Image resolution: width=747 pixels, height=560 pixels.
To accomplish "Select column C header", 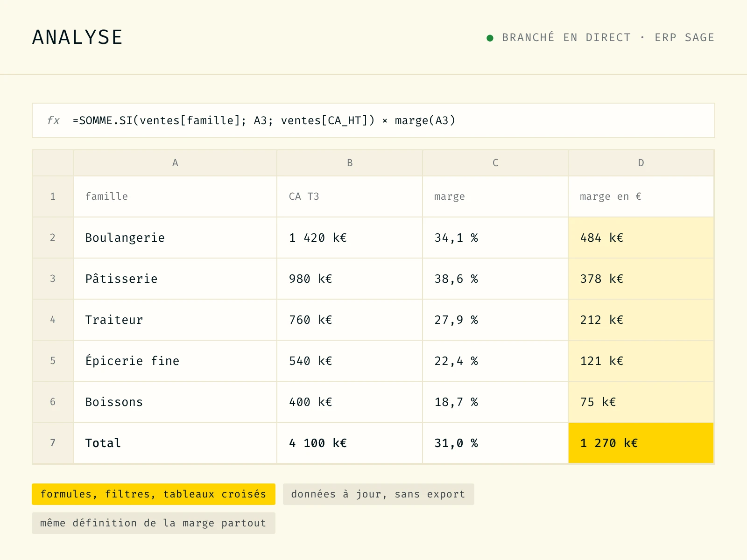I will [495, 163].
